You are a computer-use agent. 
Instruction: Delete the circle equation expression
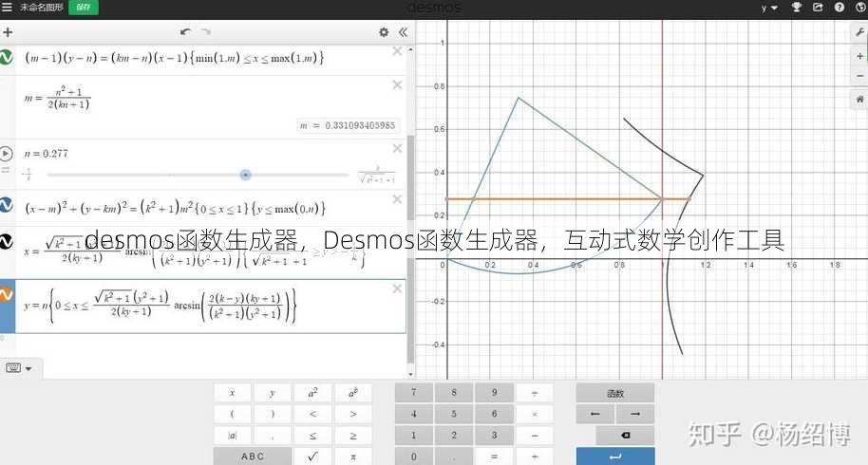click(397, 199)
